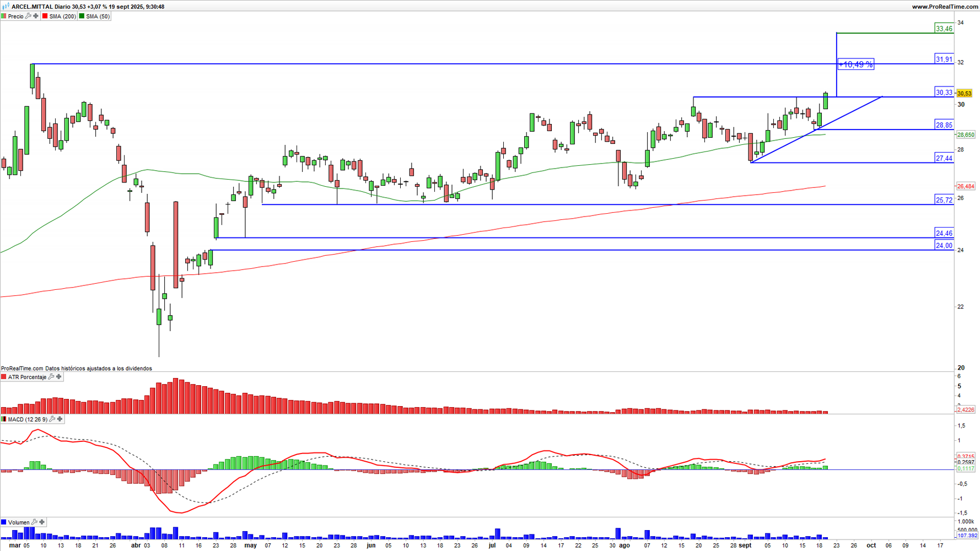Click the plus icon beside ATR Porcentaje
Viewport: 980px width, 551px height.
(x=59, y=377)
